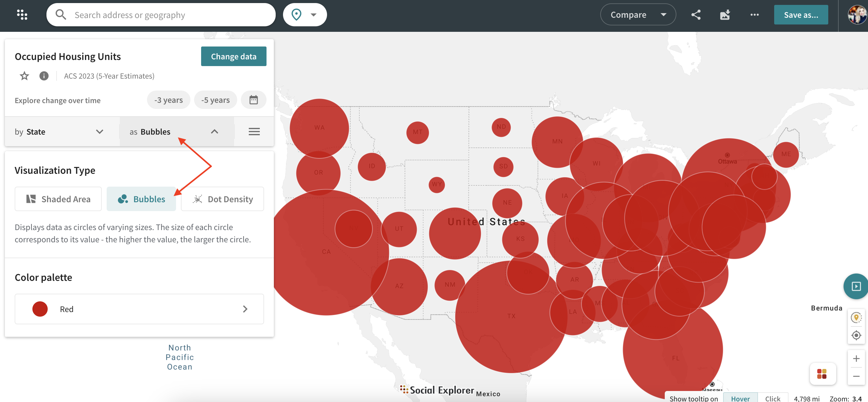Screen dimensions: 868x402
Task: Set tooltip mode to Hover
Action: point(740,398)
